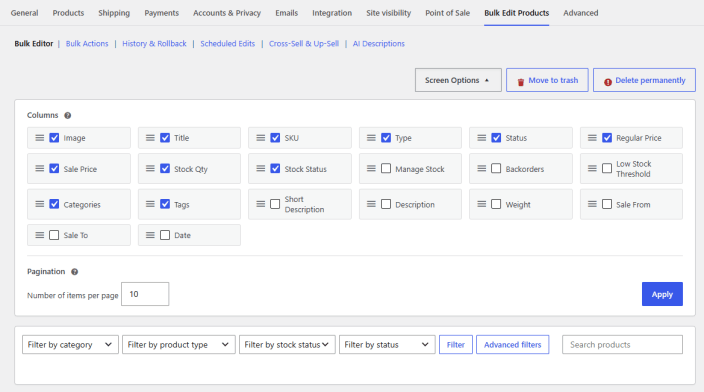This screenshot has width=704, height=392.
Task: Open History & Rollback section
Action: [x=154, y=44]
